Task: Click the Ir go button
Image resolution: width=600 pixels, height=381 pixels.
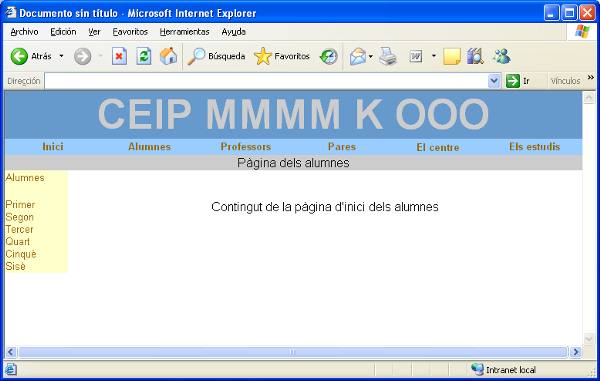Action: (x=518, y=81)
